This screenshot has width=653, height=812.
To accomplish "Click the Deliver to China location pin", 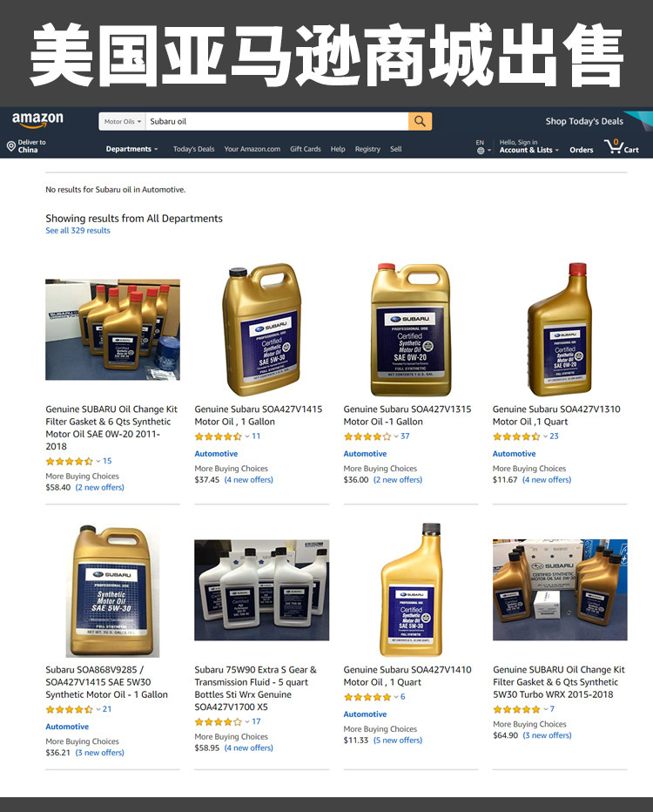I will pyautogui.click(x=10, y=146).
